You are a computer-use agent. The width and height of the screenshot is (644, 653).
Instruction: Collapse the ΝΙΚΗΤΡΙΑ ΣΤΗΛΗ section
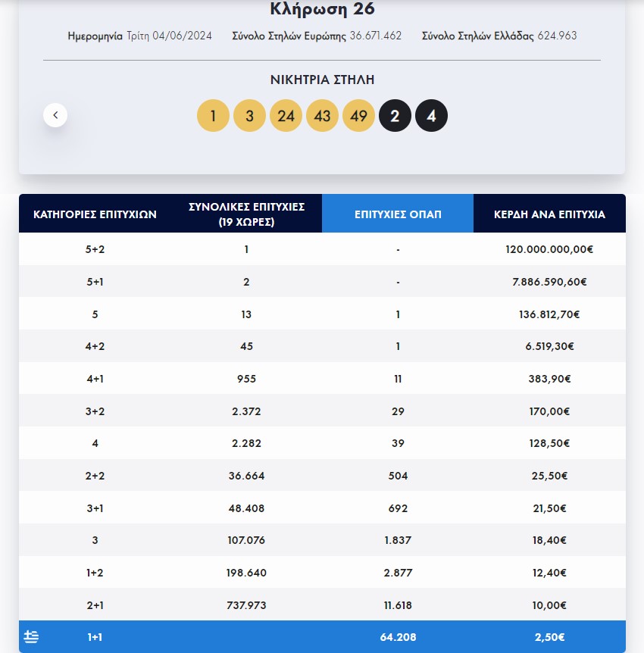pos(322,80)
